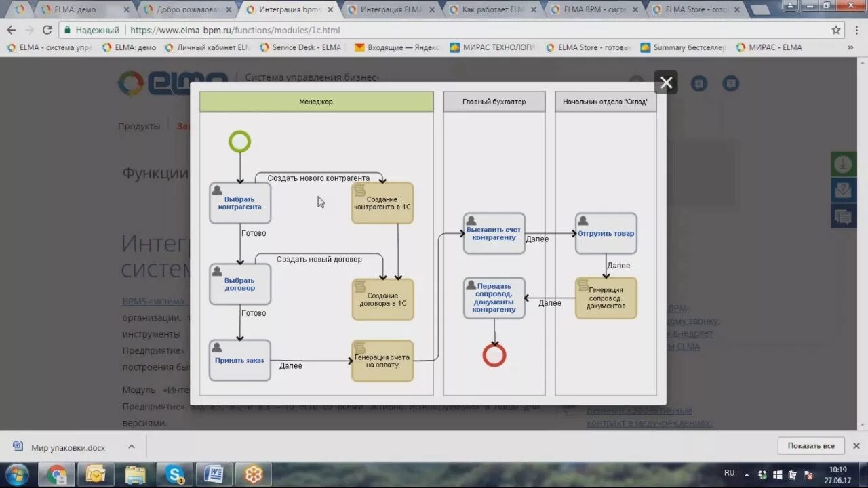Click the 'Главный бухгалтер' swimlane header

click(494, 102)
